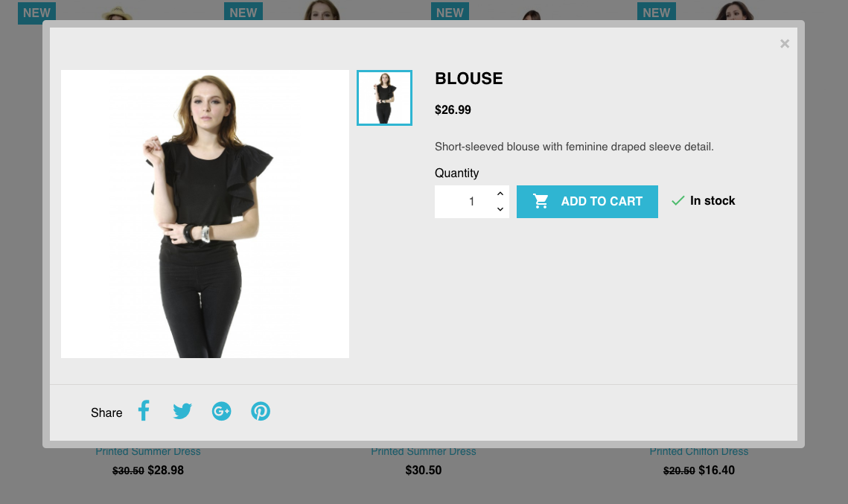Click the rightmost NEW product badge
Screen dimensions: 848x504
(657, 12)
